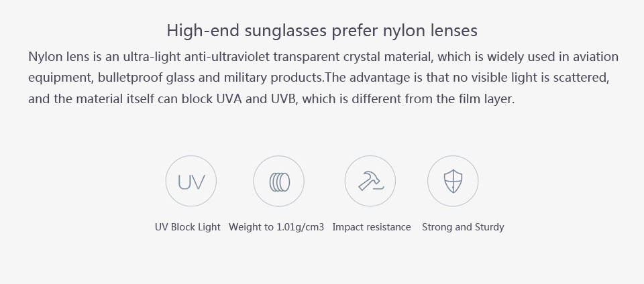Click the UV circle icon
Screen dimensions: 644x284
click(x=191, y=182)
